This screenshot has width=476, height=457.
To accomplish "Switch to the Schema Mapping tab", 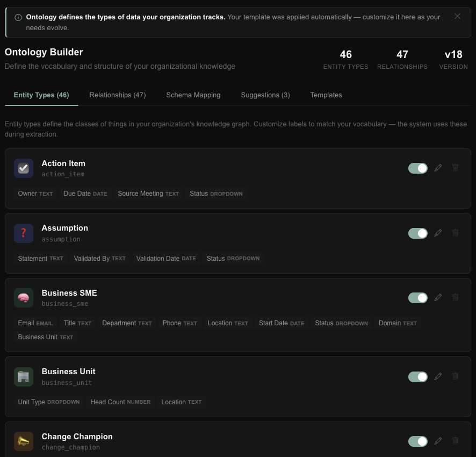I will 193,95.
